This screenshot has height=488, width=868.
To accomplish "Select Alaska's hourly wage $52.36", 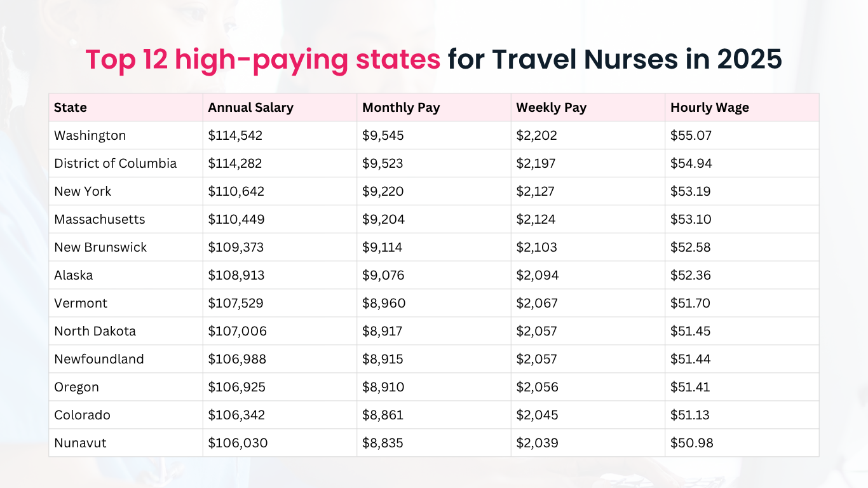I will pyautogui.click(x=690, y=275).
